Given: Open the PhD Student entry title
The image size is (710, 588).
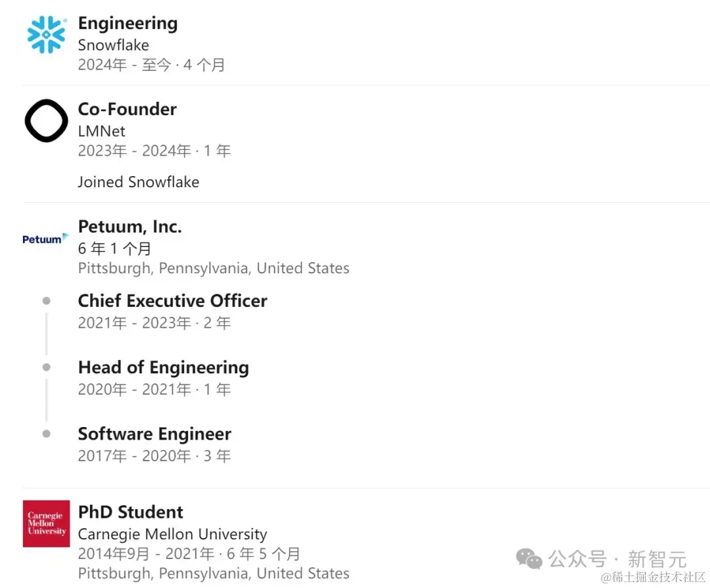Looking at the screenshot, I should pos(130,512).
